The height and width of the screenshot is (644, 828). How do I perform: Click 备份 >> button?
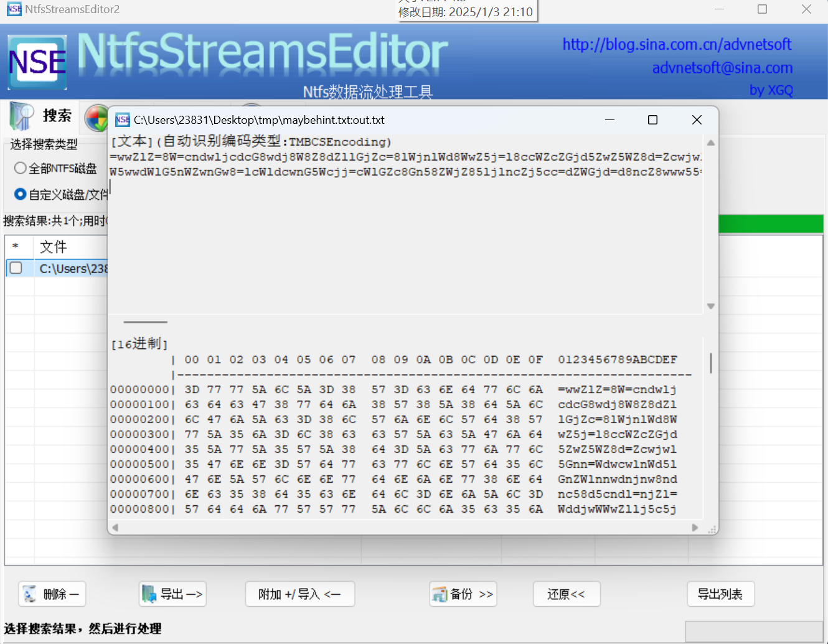click(x=463, y=594)
